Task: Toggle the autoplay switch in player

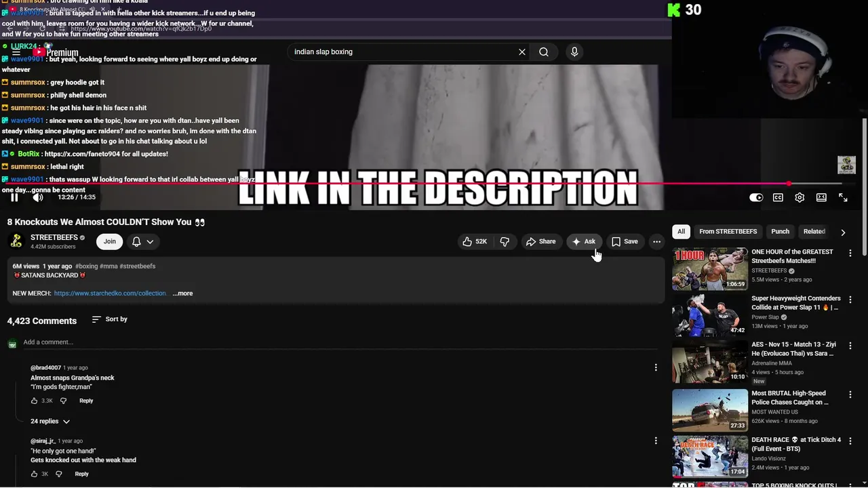Action: pos(756,197)
